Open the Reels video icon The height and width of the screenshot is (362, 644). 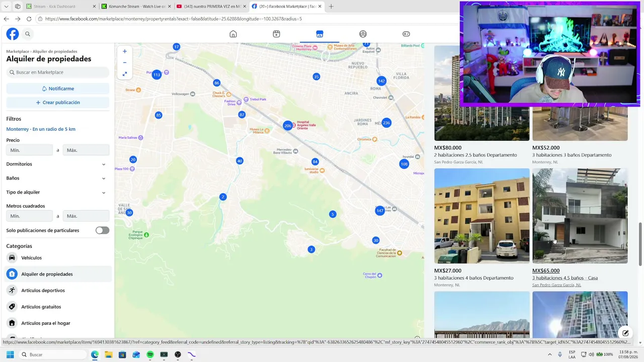[276, 34]
